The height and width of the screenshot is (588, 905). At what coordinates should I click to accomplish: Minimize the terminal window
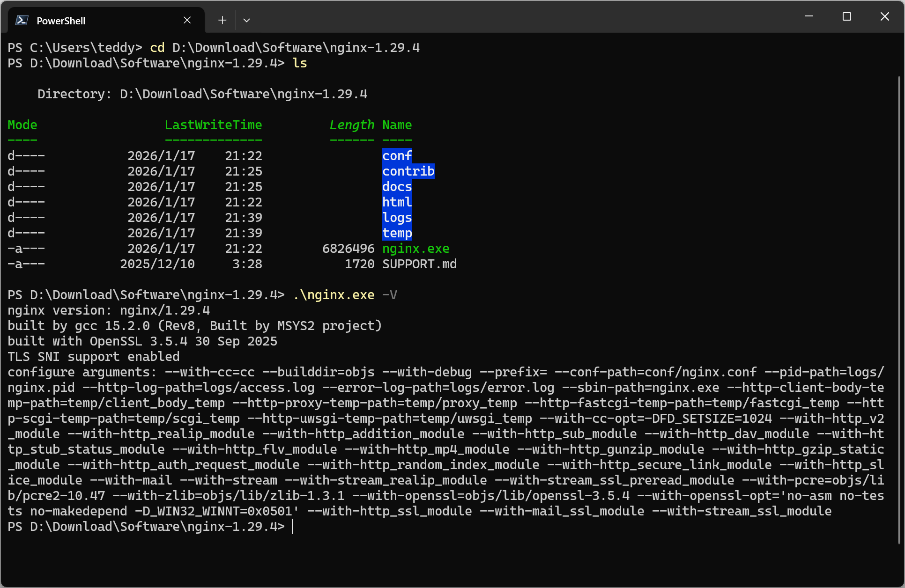coord(809,16)
